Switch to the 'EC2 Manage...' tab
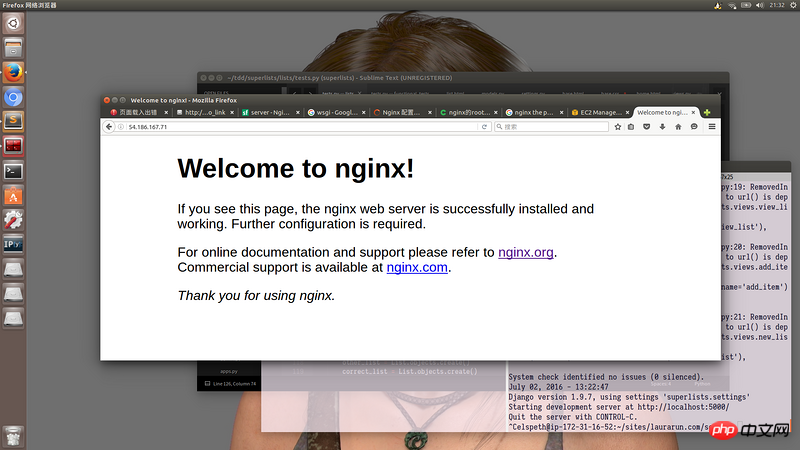Image resolution: width=800 pixels, height=450 pixels. [x=599, y=112]
